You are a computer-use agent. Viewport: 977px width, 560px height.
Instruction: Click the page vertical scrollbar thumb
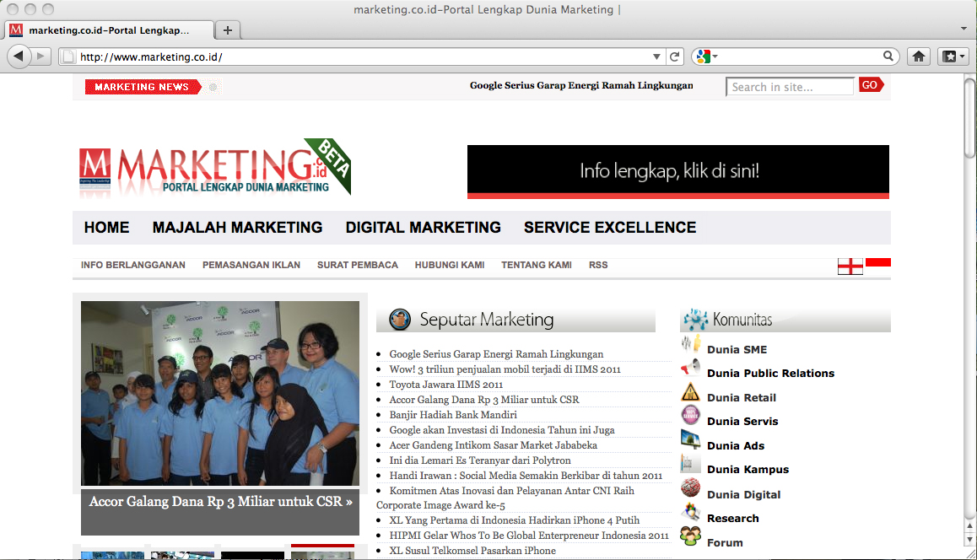[x=969, y=117]
